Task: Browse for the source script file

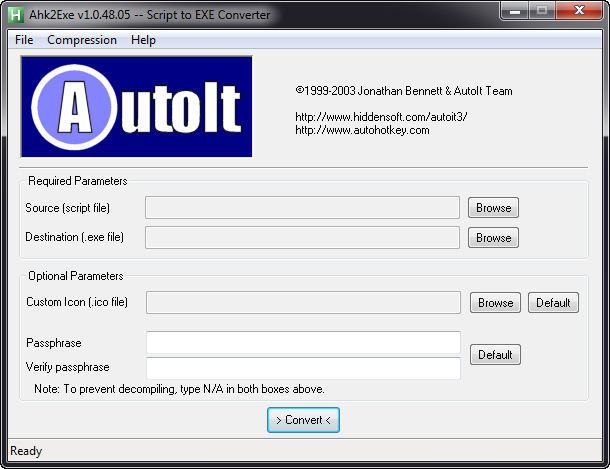Action: point(493,208)
